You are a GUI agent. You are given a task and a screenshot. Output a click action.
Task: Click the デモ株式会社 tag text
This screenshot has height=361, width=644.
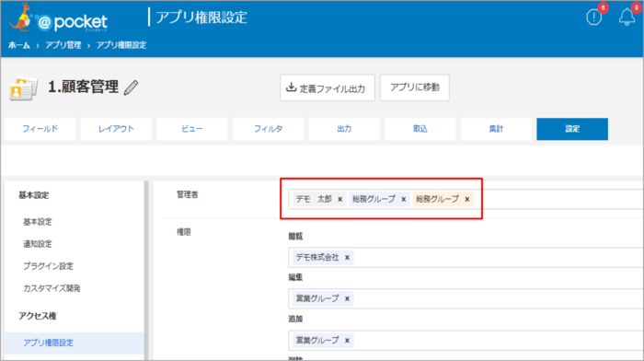coord(317,258)
